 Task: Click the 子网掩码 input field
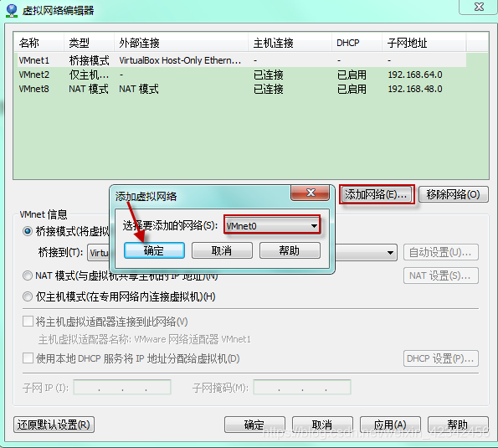(302, 387)
